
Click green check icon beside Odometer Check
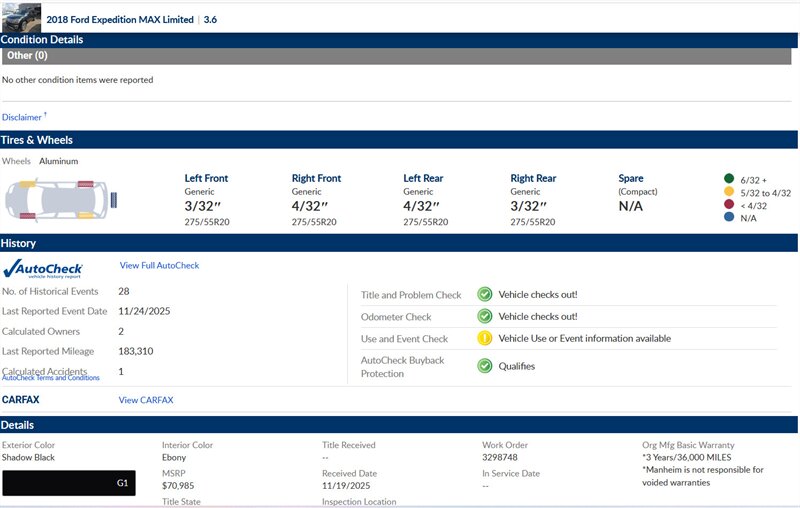(484, 316)
